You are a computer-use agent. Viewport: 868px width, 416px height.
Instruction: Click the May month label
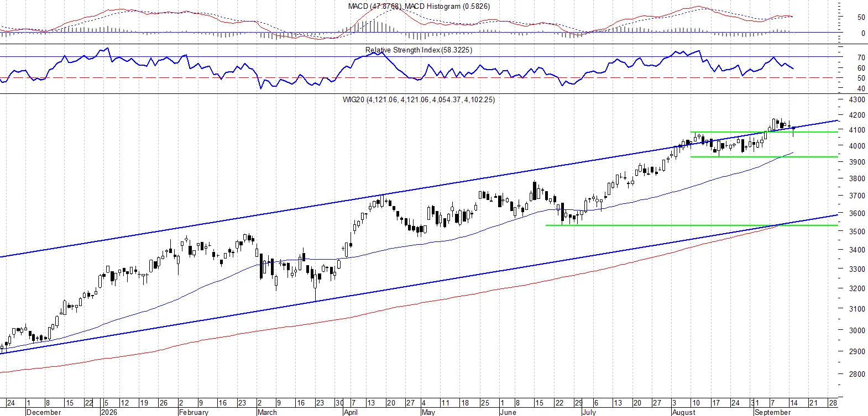pos(428,412)
